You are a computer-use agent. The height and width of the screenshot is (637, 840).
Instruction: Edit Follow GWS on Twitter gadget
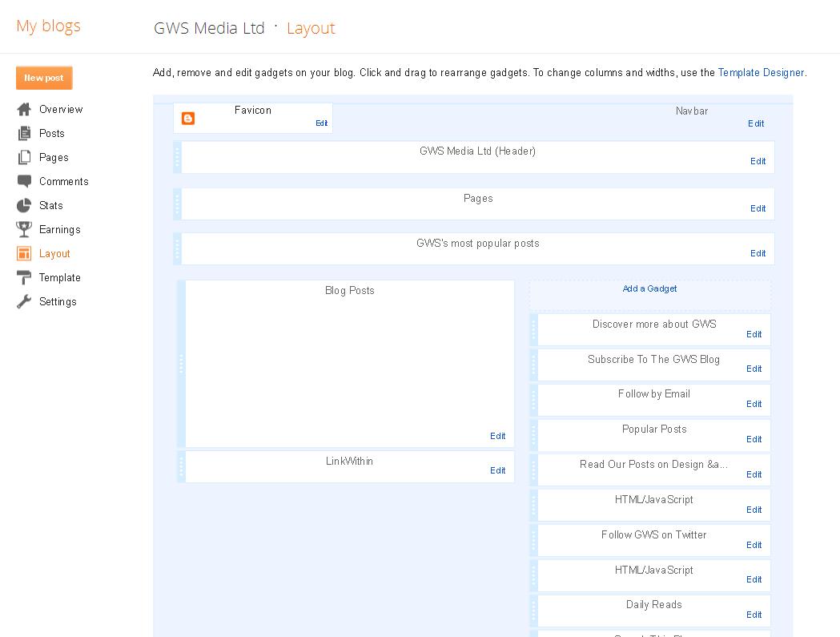coord(754,546)
